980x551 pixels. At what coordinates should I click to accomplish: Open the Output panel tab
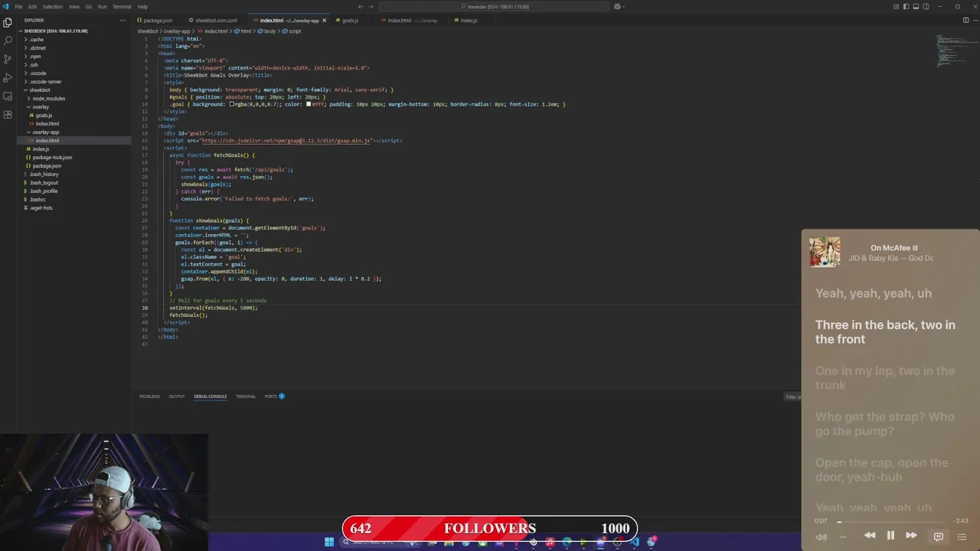click(177, 396)
